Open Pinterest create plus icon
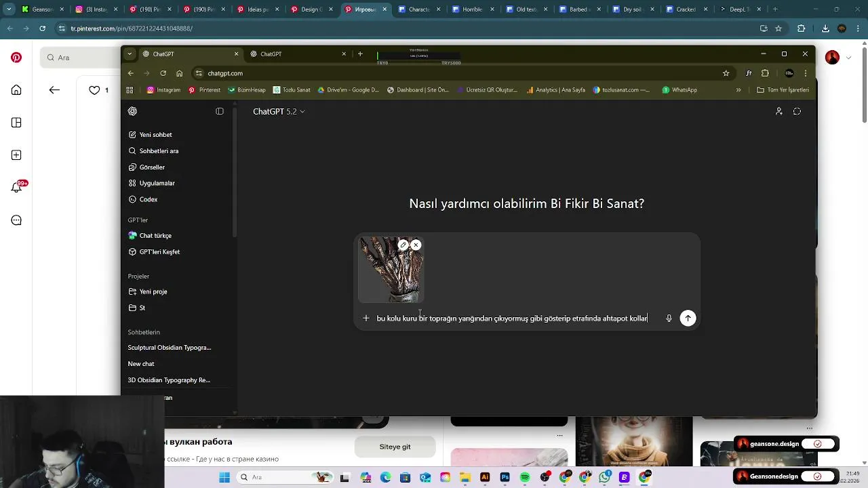 (x=16, y=155)
